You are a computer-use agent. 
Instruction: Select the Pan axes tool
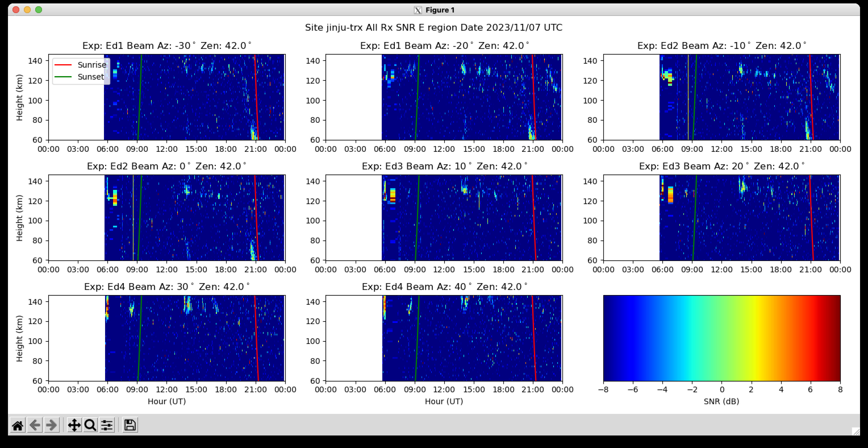pyautogui.click(x=74, y=425)
